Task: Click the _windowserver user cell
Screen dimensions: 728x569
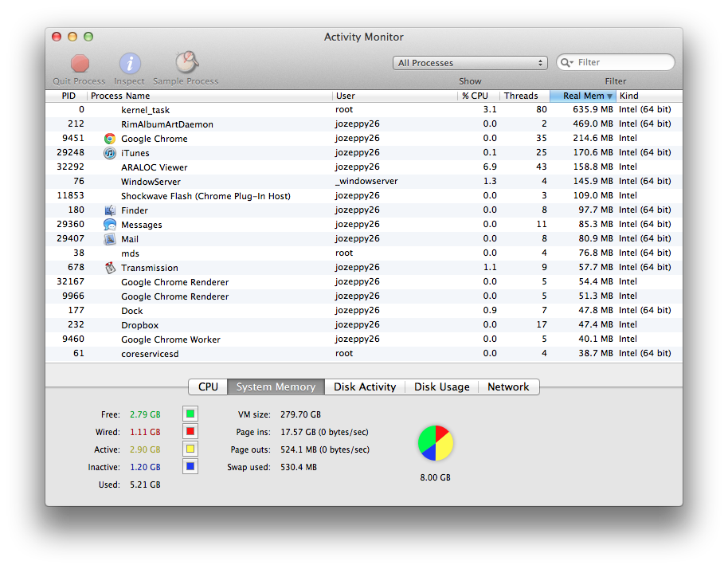Action: (366, 181)
